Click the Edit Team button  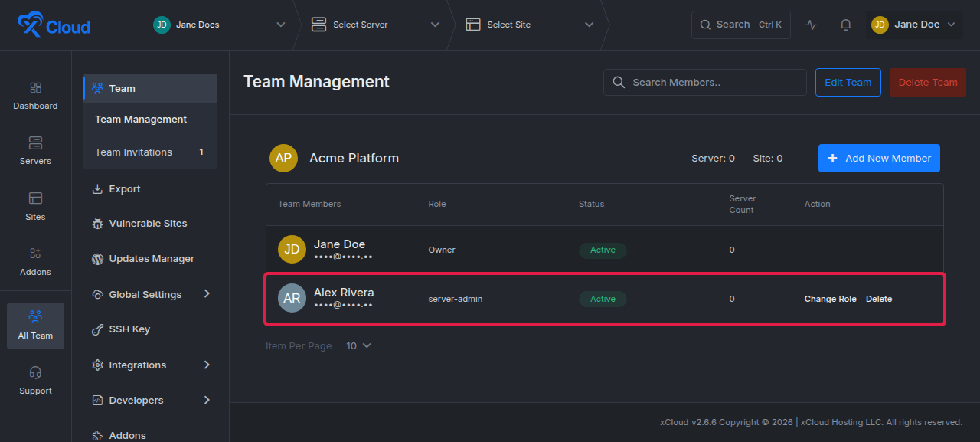point(848,82)
